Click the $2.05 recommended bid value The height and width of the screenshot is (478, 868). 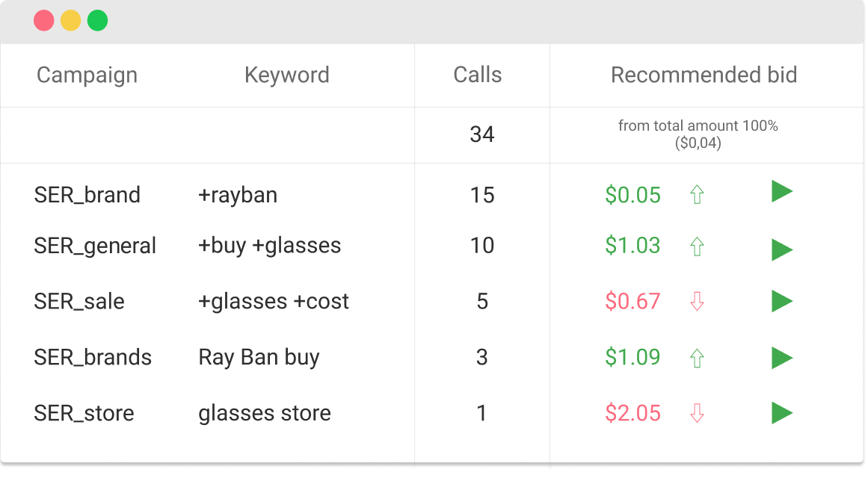[x=632, y=413]
